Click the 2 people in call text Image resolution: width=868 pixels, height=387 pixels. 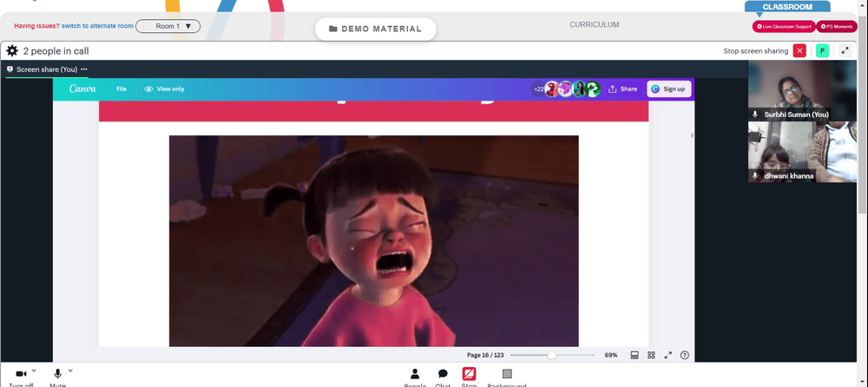click(x=56, y=51)
